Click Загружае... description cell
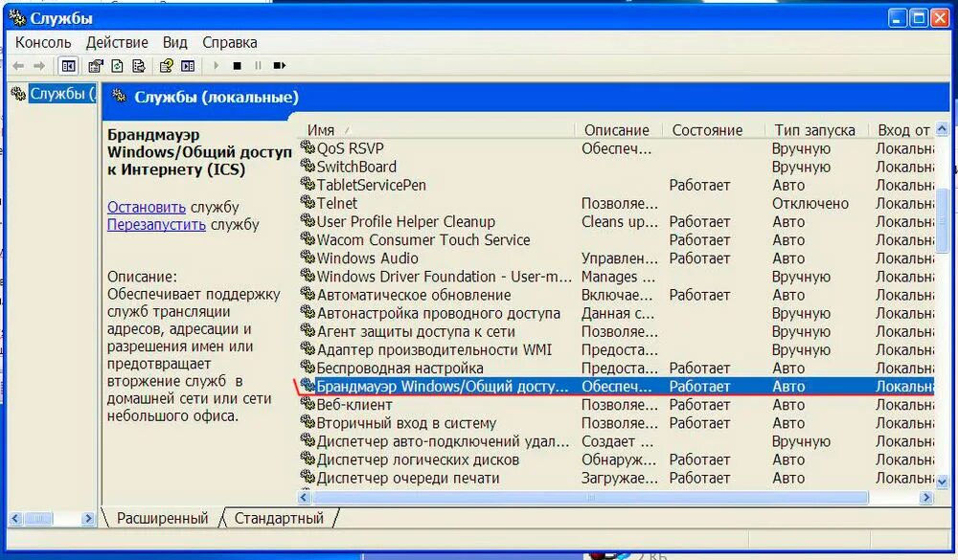The width and height of the screenshot is (958, 560). click(620, 479)
